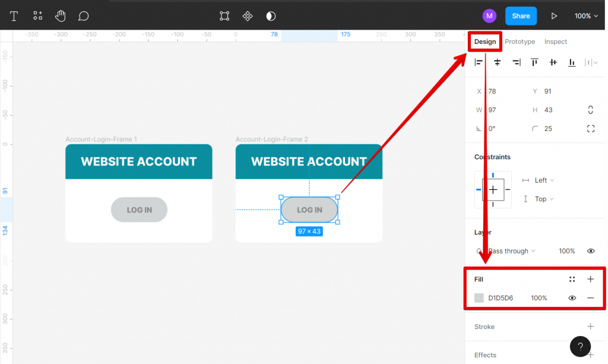The image size is (608, 364).
Task: Click the D1D5D6 fill color swatch
Action: [479, 297]
